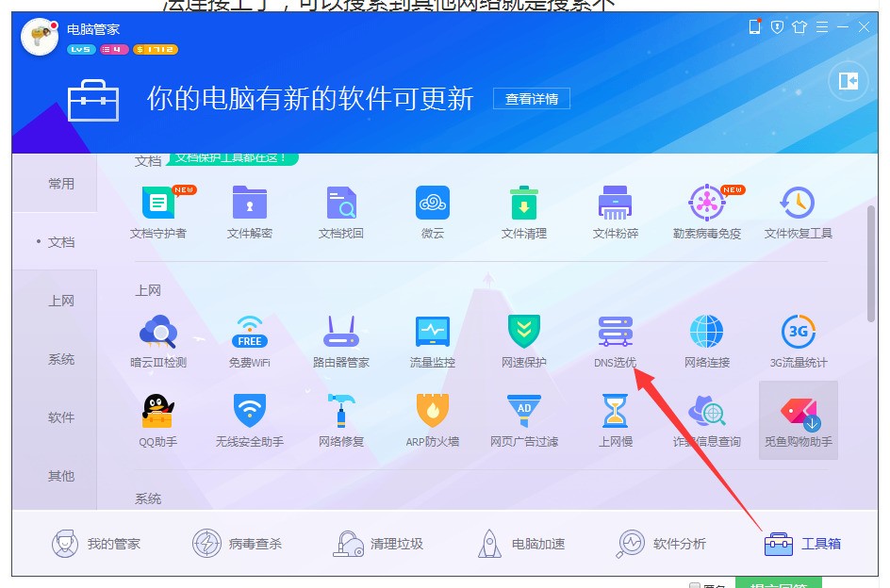This screenshot has height=588, width=890.
Task: Click 查看详情 button
Action: pos(532,99)
